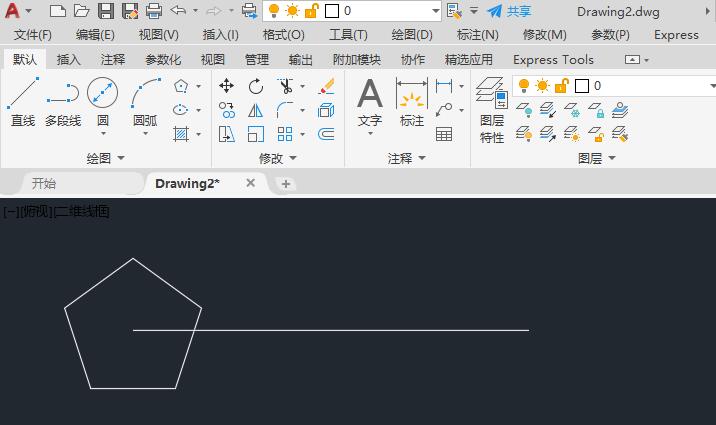Click the Plot printer icon
716x425 pixels.
click(x=154, y=10)
